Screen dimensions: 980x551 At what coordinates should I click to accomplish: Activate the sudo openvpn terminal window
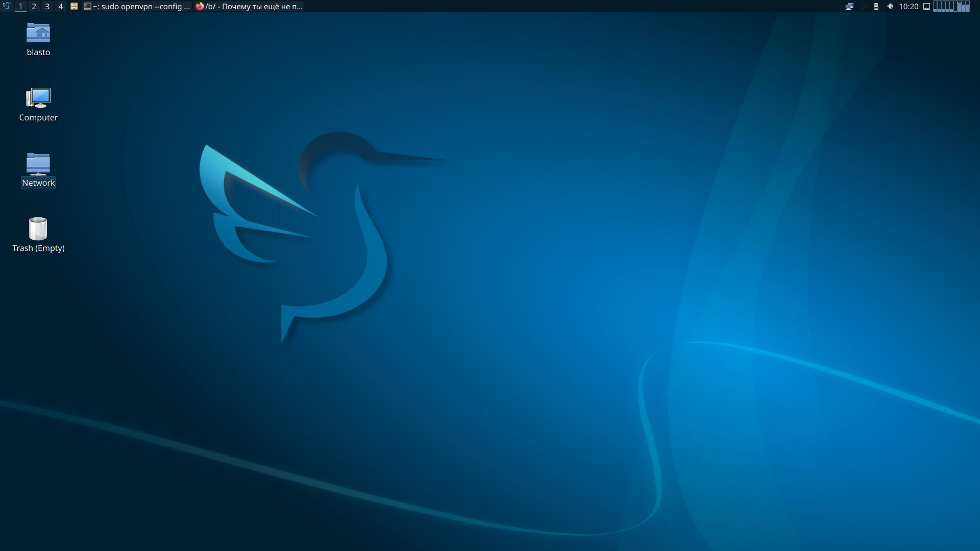(137, 6)
